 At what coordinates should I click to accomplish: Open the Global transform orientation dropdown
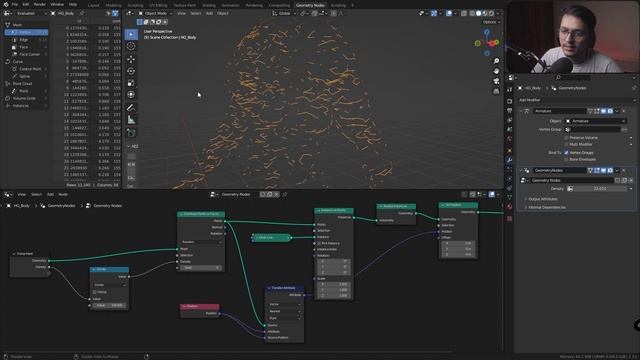tap(284, 13)
